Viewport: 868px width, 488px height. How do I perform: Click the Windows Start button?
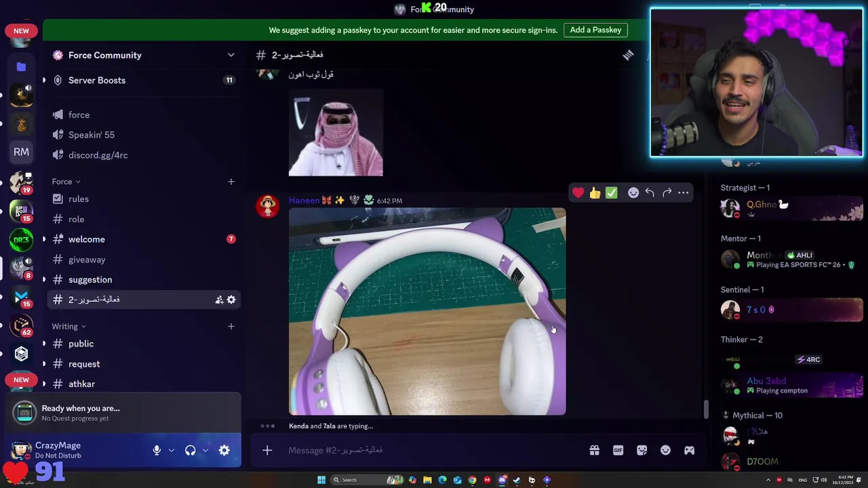321,480
